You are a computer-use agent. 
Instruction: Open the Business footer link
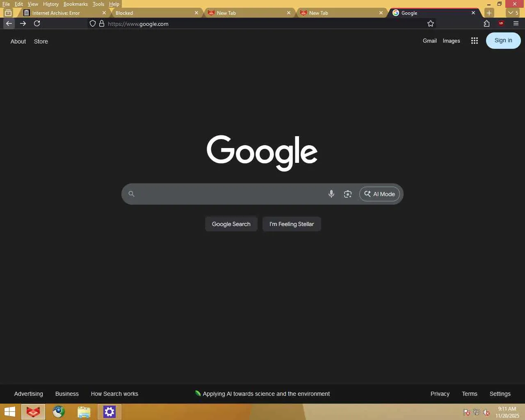click(67, 394)
